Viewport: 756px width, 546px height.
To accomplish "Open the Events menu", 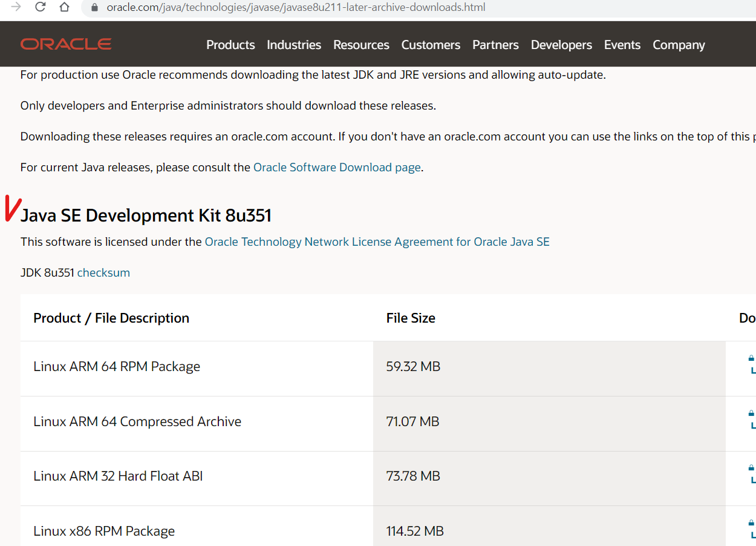I will pos(622,45).
